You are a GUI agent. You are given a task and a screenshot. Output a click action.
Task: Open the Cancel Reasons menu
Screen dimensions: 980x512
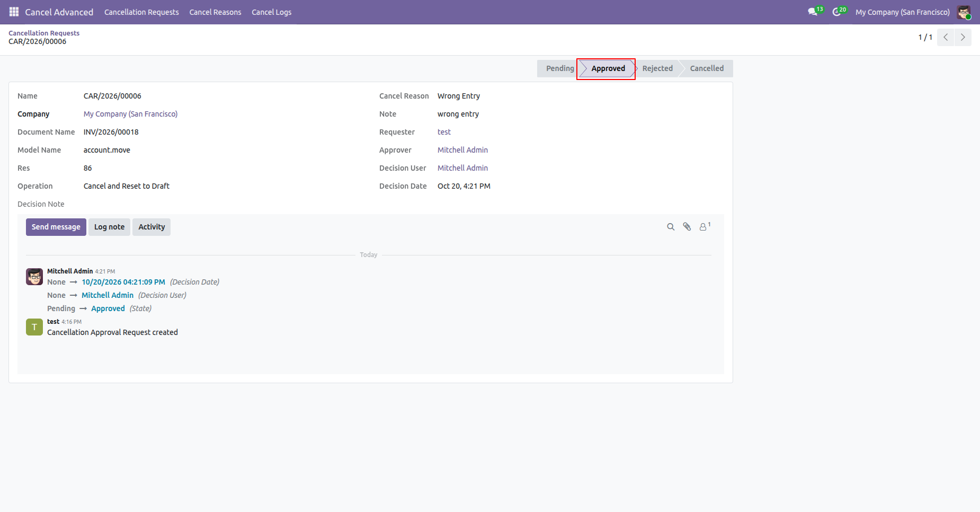[x=215, y=12]
